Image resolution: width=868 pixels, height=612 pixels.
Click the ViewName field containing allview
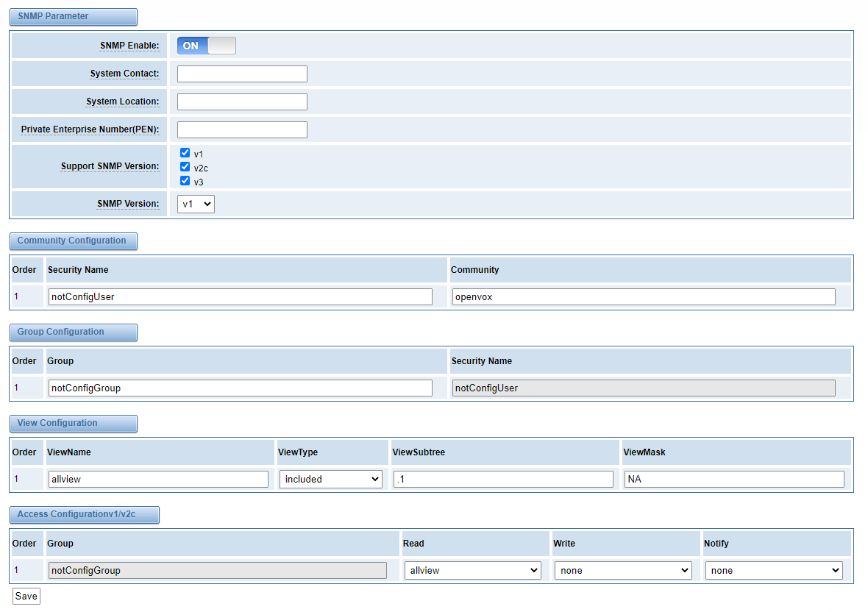(158, 479)
